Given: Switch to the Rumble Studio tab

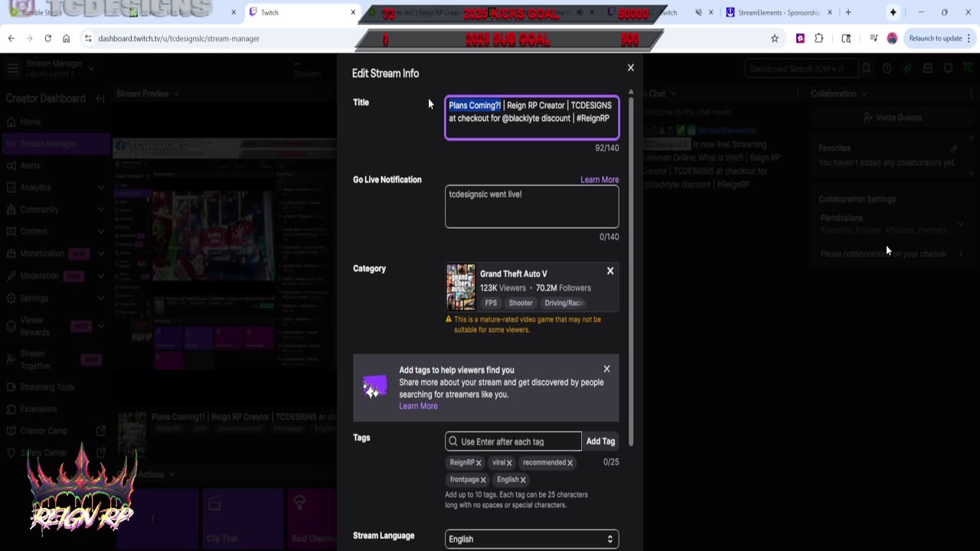Looking at the screenshot, I should click(42, 12).
